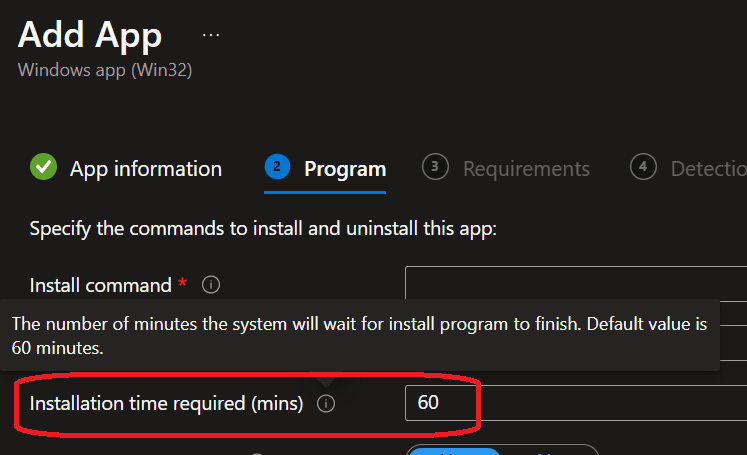The height and width of the screenshot is (455, 747).
Task: Click the green checkmark beside App information
Action: [43, 167]
